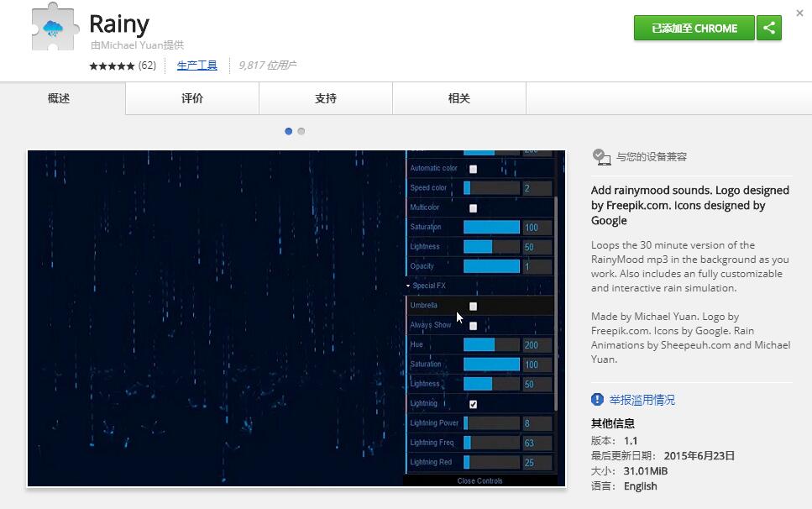Image resolution: width=812 pixels, height=509 pixels.
Task: Open the 相关 tab
Action: pos(458,97)
